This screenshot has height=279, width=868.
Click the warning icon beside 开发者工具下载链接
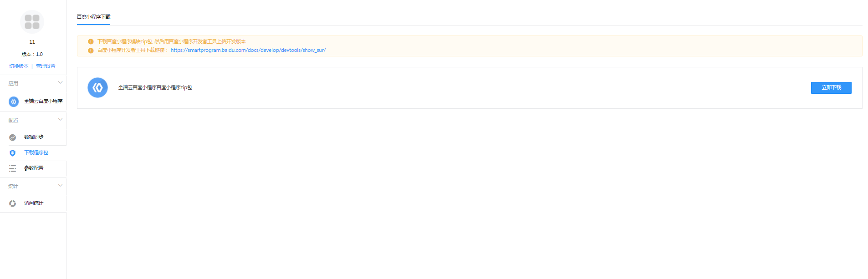91,51
